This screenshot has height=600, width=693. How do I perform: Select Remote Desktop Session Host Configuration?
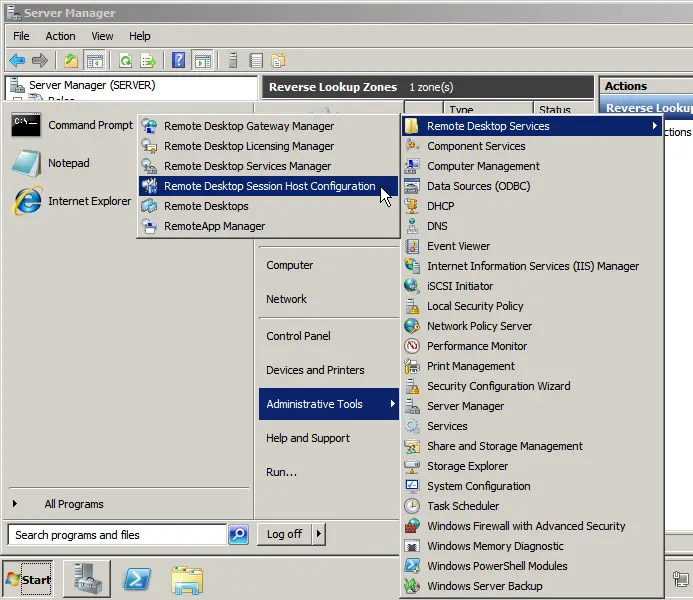(x=268, y=186)
